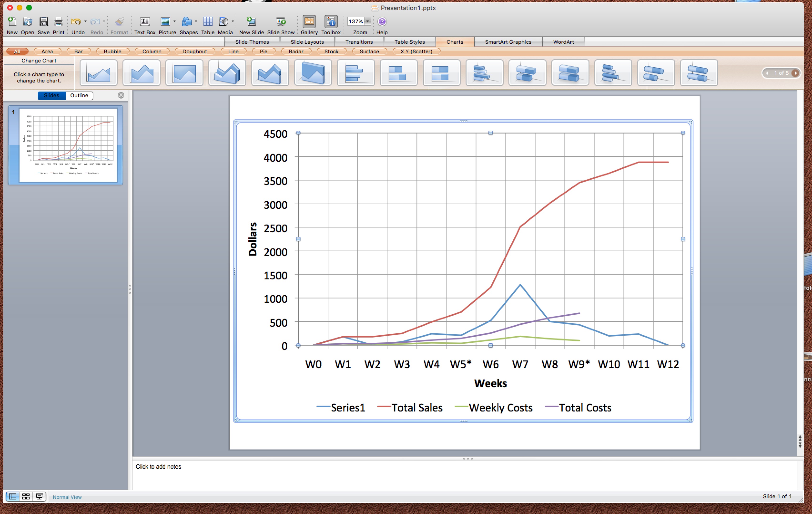Screen dimensions: 812x514
Task: Open Help with the question mark icon
Action: tap(382, 22)
